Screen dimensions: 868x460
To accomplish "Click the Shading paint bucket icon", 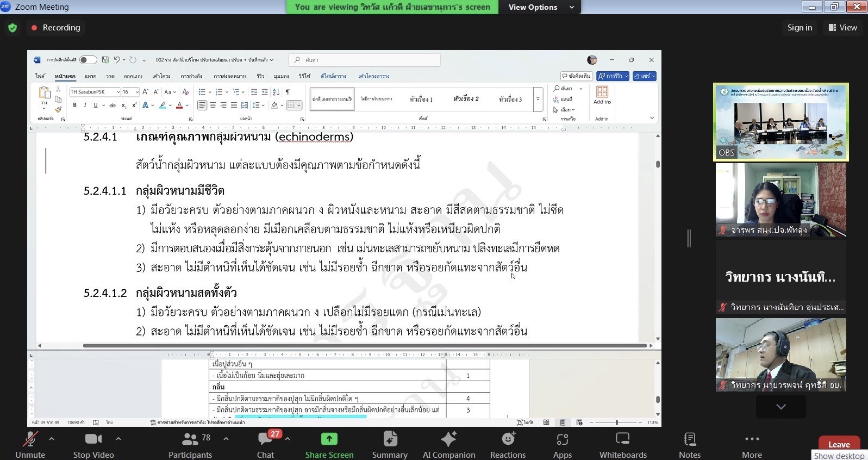I will pos(274,105).
